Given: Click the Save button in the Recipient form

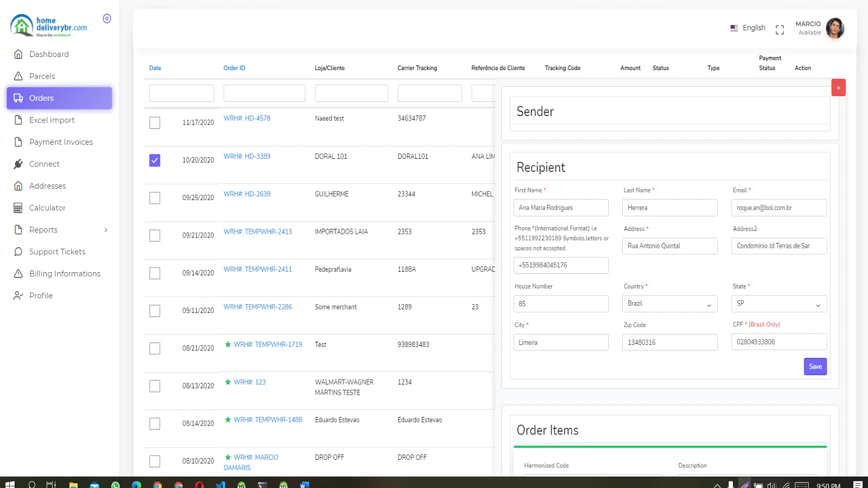Looking at the screenshot, I should pyautogui.click(x=815, y=366).
